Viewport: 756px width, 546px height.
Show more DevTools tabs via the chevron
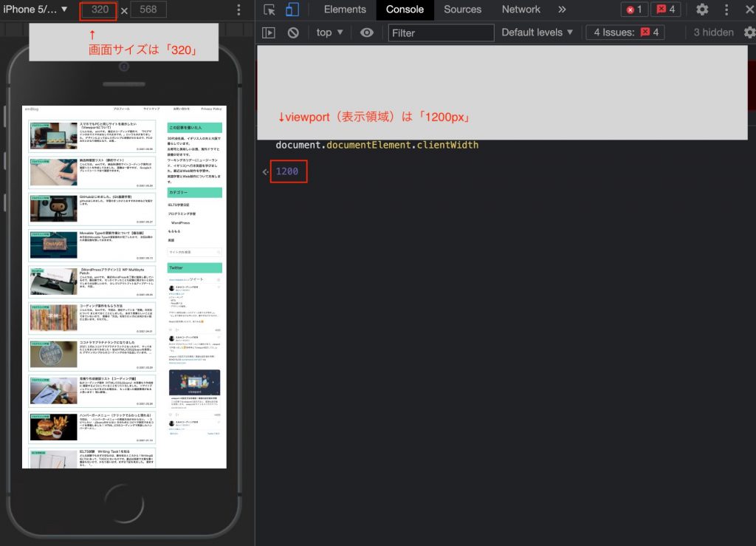[x=562, y=10]
